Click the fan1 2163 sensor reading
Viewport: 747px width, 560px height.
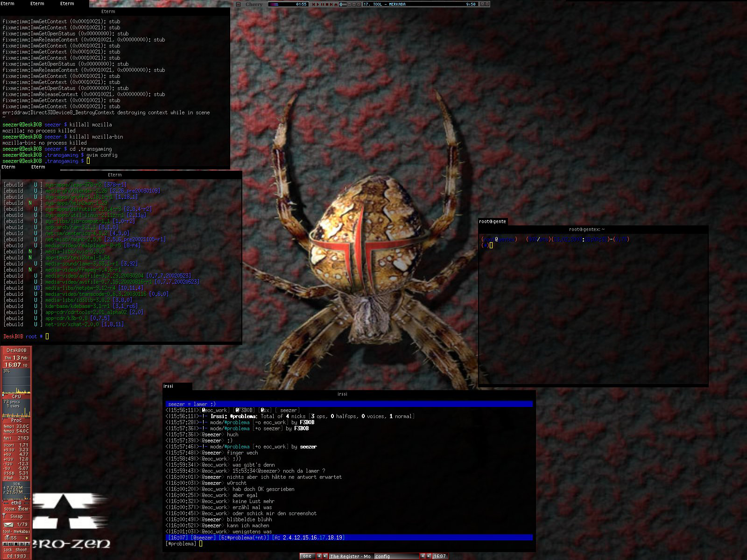pyautogui.click(x=16, y=438)
